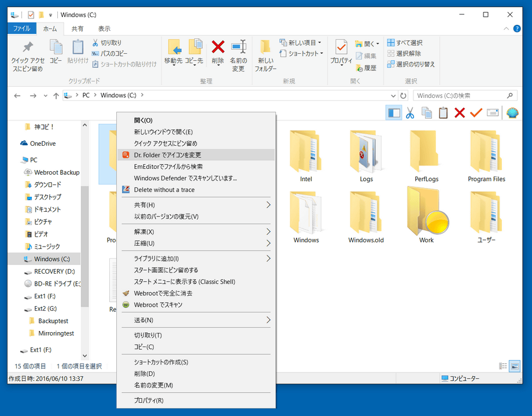Switch to the 共有 ribbon tab

tap(77, 29)
